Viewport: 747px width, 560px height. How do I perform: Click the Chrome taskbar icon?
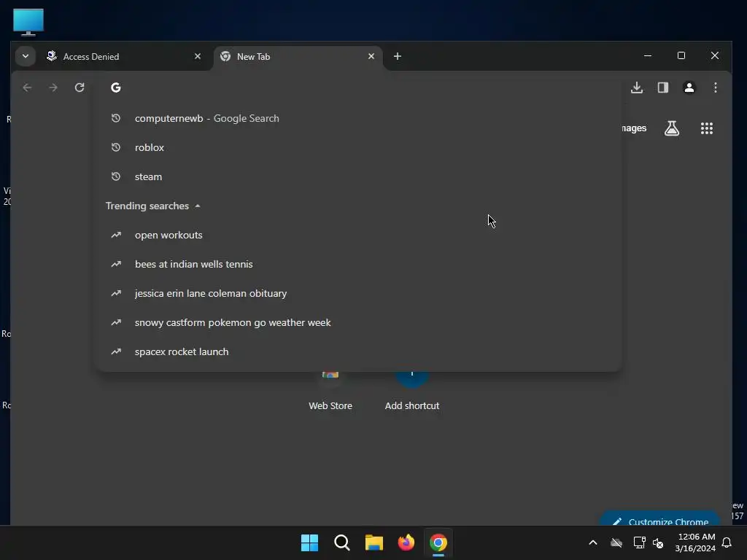click(x=438, y=542)
